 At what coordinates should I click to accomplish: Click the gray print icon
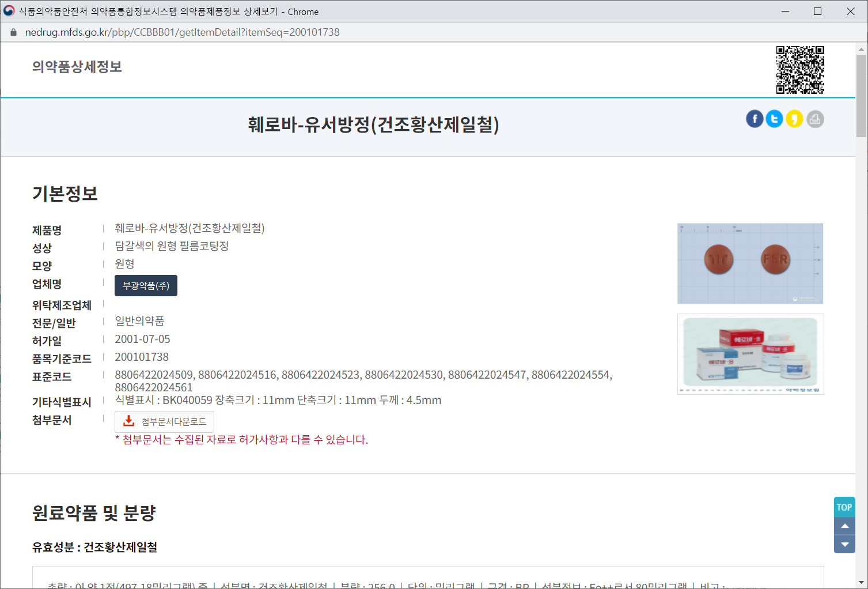(815, 119)
